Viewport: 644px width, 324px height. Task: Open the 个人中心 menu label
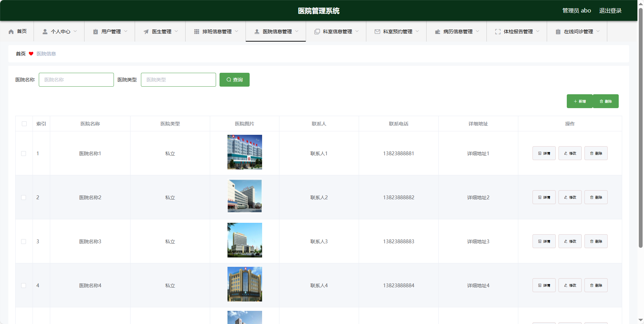click(x=61, y=32)
